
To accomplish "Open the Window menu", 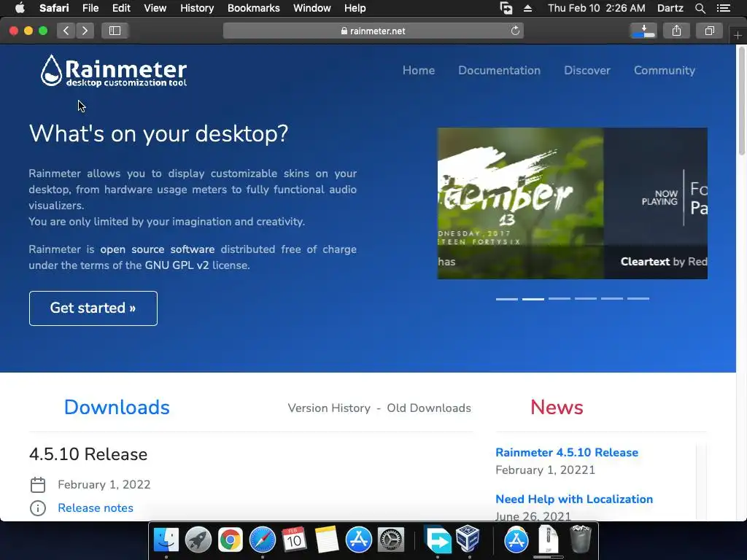I will 312,8.
